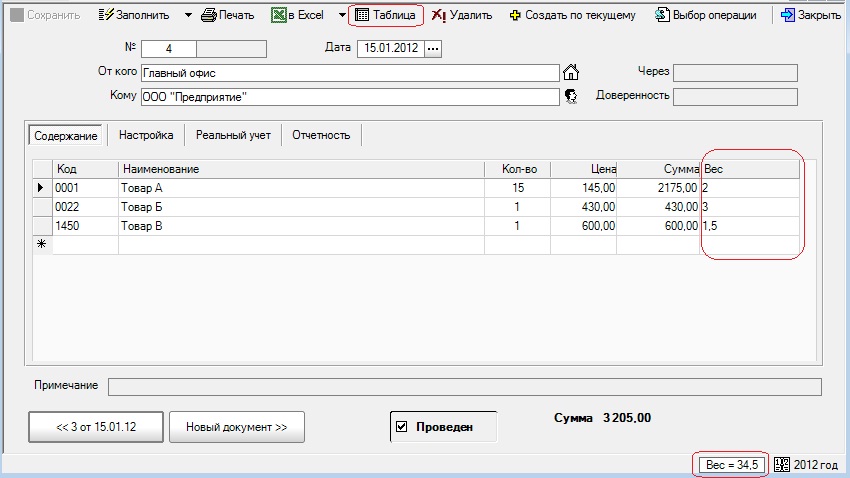The image size is (850, 478).
Task: Expand the dropdown arrow after 'в Excel'
Action: pyautogui.click(x=341, y=16)
